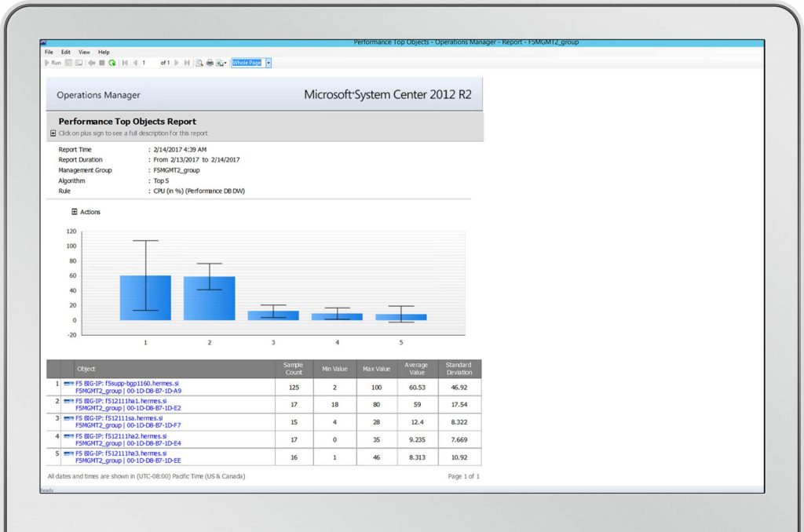Viewport: 804px width, 532px height.
Task: Refresh the report with the green icon
Action: (x=111, y=63)
